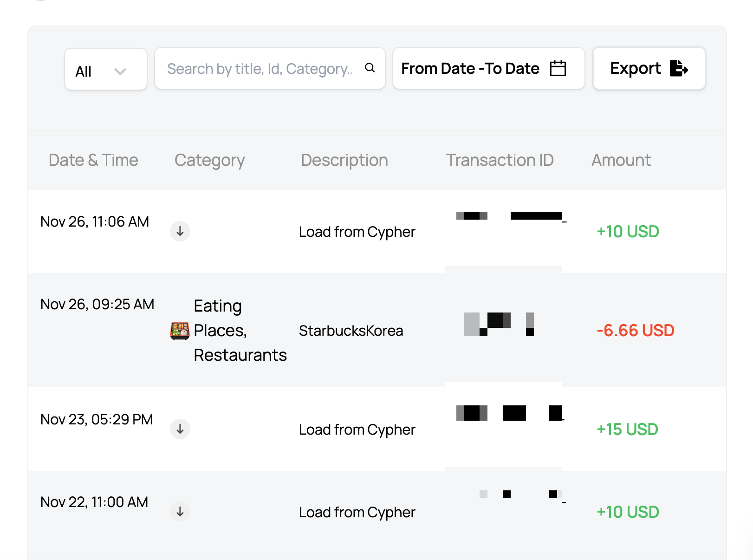
Task: Click the -6.66 USD amount
Action: click(635, 331)
